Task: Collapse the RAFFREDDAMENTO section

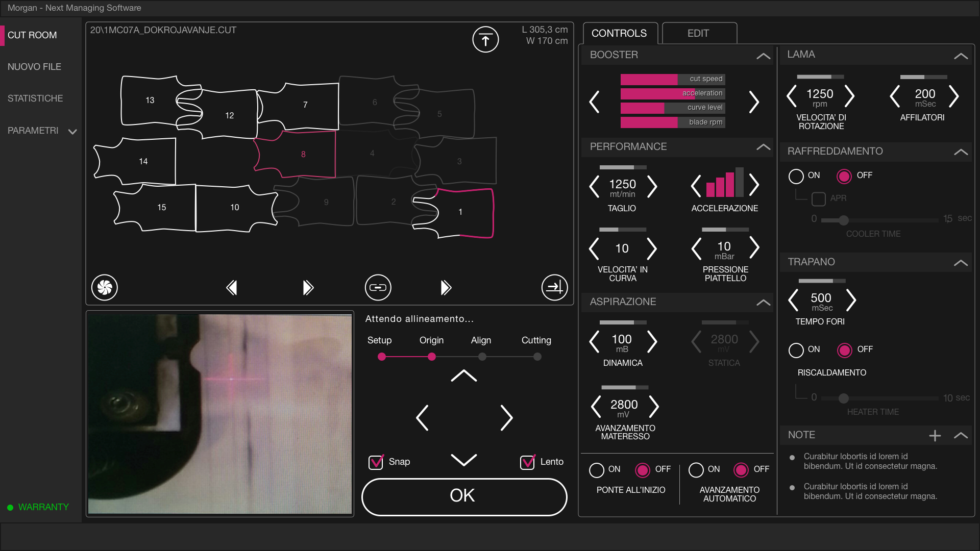Action: [x=961, y=152]
